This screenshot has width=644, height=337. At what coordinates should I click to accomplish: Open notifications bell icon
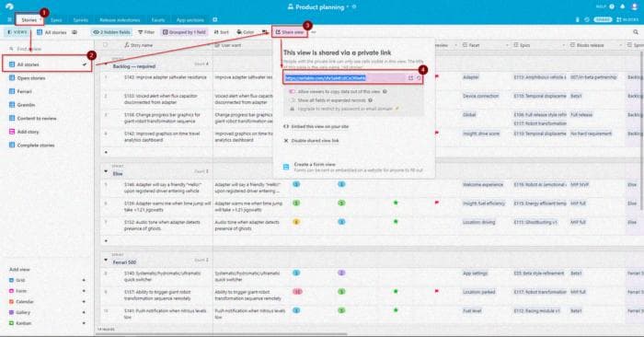(x=623, y=6)
